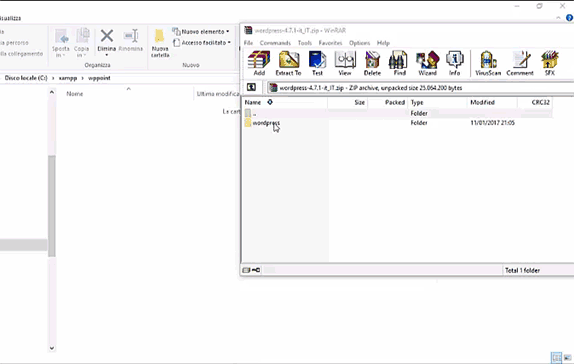Open WinRAR File menu

point(249,43)
